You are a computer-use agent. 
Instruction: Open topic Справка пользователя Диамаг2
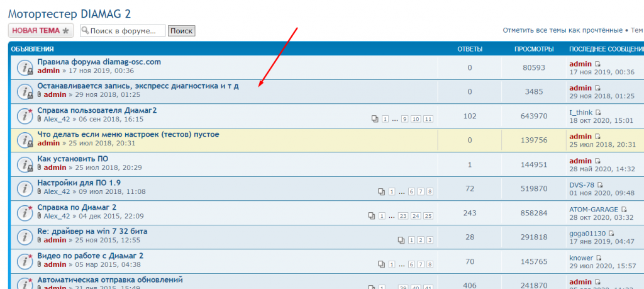(97, 111)
